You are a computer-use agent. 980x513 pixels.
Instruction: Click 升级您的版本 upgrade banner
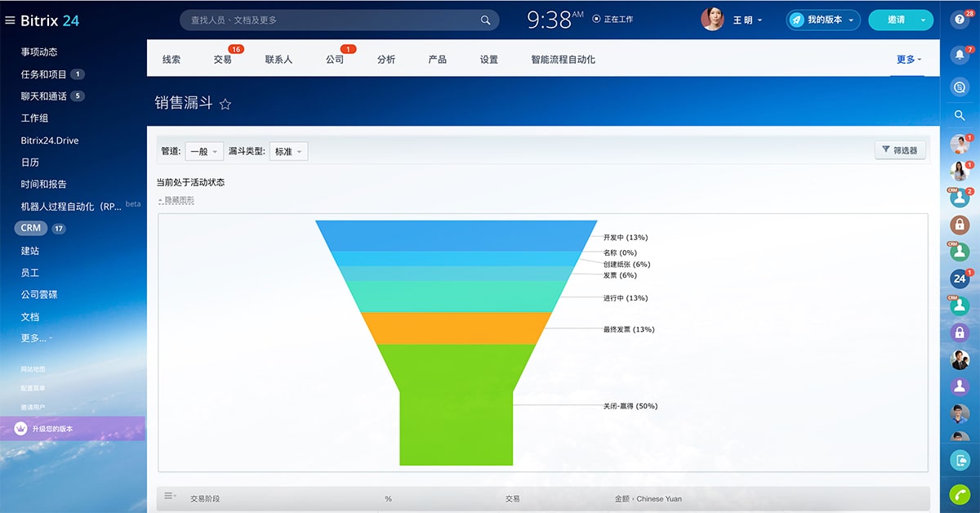coord(72,428)
